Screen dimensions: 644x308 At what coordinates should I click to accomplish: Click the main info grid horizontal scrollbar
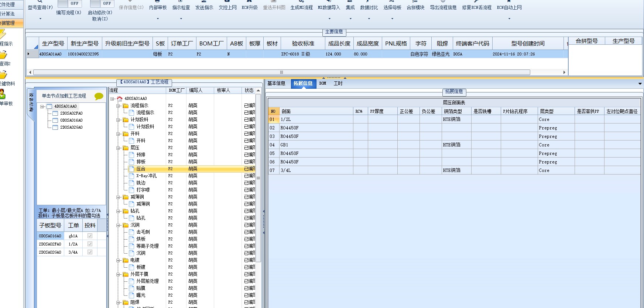pos(282,72)
